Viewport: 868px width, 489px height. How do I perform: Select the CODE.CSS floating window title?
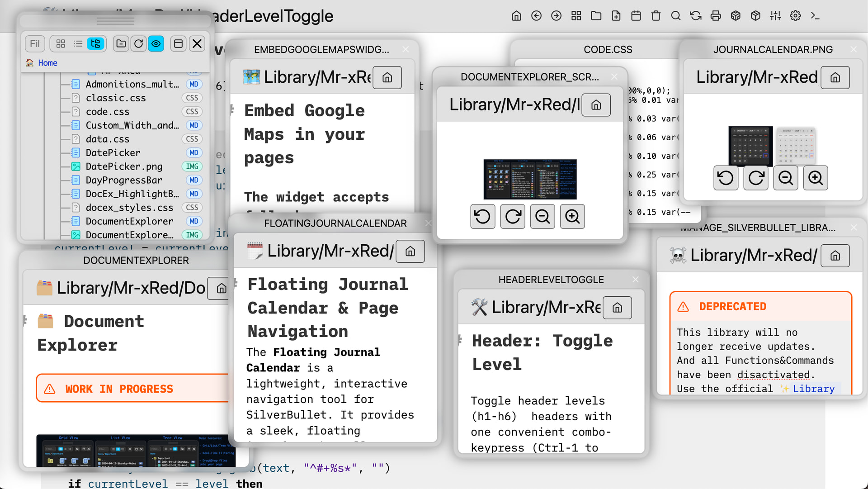tap(608, 50)
